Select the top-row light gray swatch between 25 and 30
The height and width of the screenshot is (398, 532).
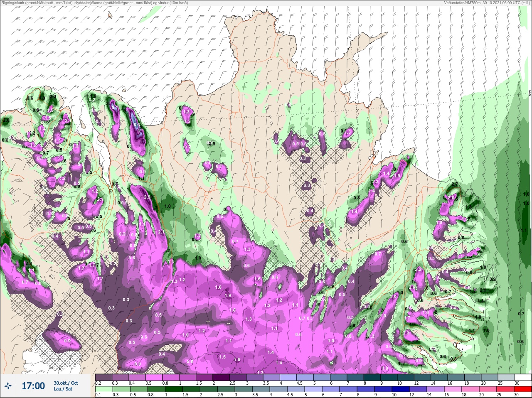[506, 377]
